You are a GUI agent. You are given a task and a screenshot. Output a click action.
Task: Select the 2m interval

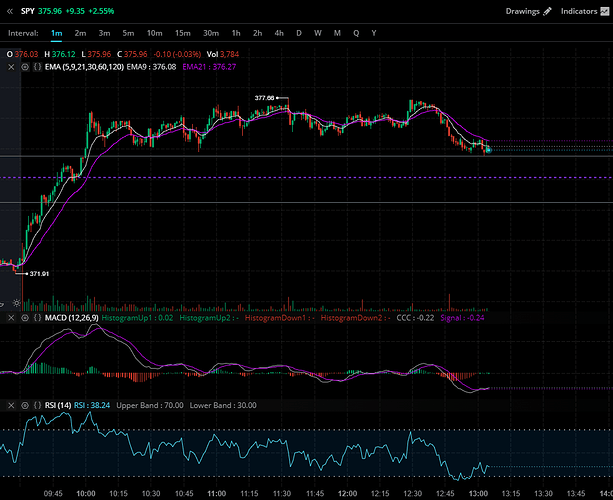(x=80, y=33)
